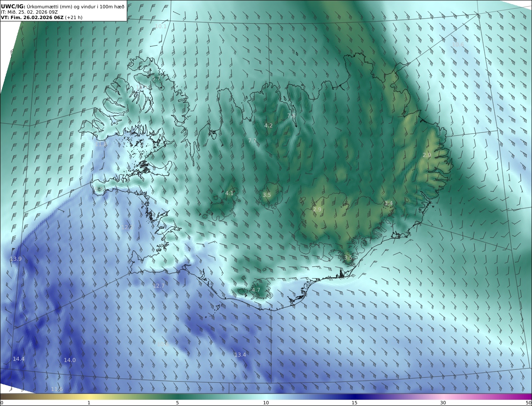Click the UWC/IG map title text
Viewport: 532px width, 406px height.
click(x=63, y=6)
